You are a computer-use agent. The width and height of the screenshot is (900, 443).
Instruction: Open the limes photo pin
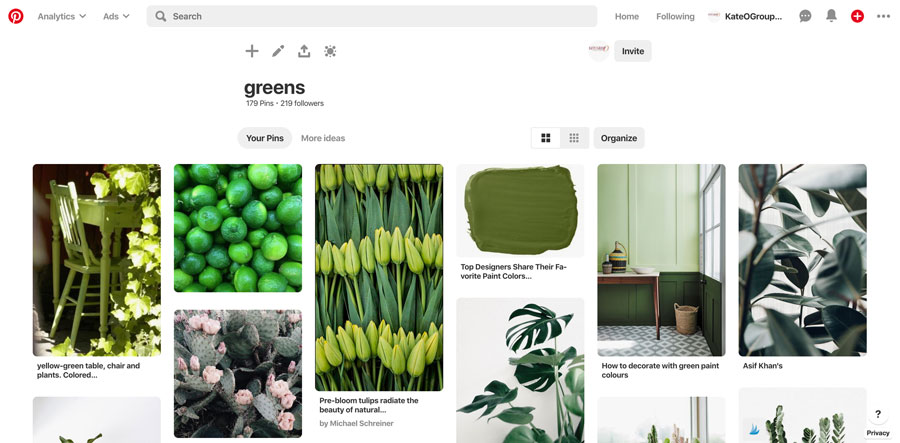(238, 228)
